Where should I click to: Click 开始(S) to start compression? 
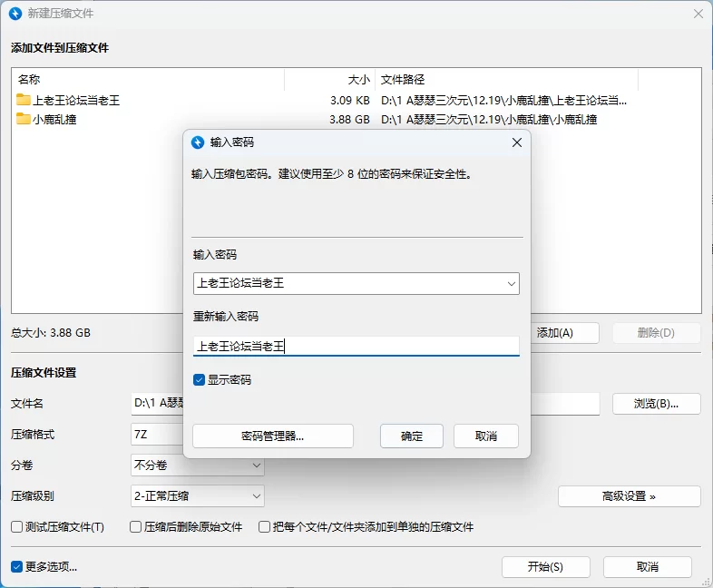click(x=546, y=566)
